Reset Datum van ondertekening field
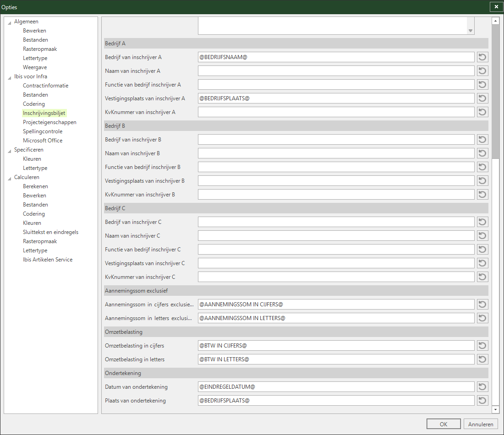 (482, 387)
